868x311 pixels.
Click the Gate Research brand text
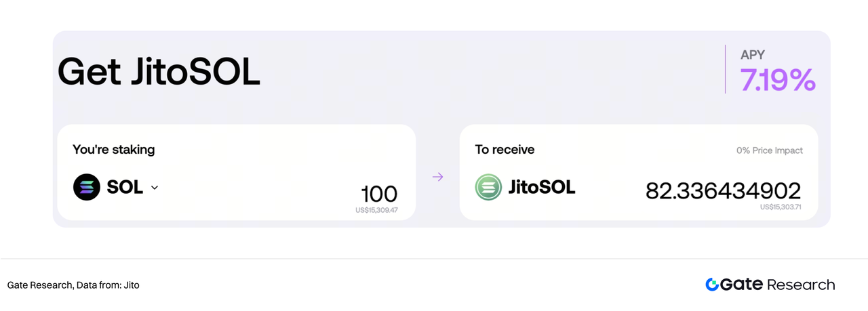click(x=777, y=285)
